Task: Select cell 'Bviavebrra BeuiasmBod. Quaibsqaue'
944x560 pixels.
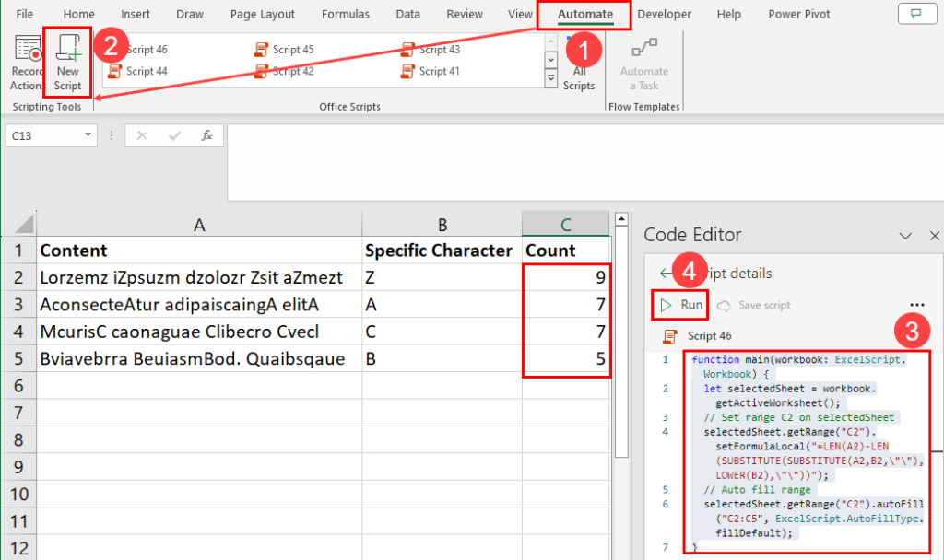Action: pos(199,358)
